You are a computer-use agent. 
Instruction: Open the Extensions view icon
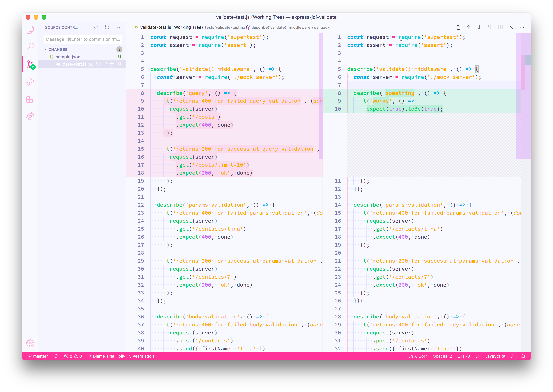click(30, 99)
